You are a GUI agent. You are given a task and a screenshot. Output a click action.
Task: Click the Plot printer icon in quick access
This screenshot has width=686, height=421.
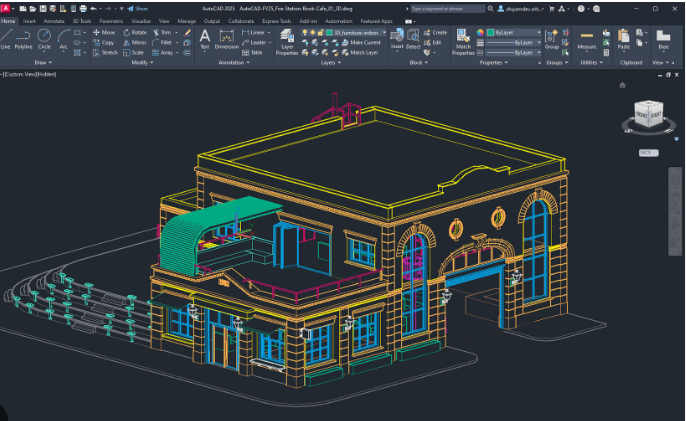[x=83, y=8]
